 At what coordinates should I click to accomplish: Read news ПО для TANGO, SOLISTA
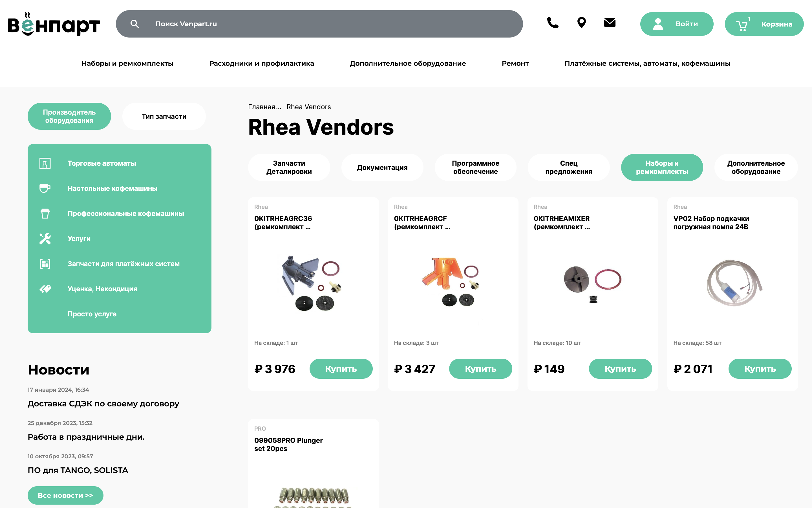click(78, 470)
